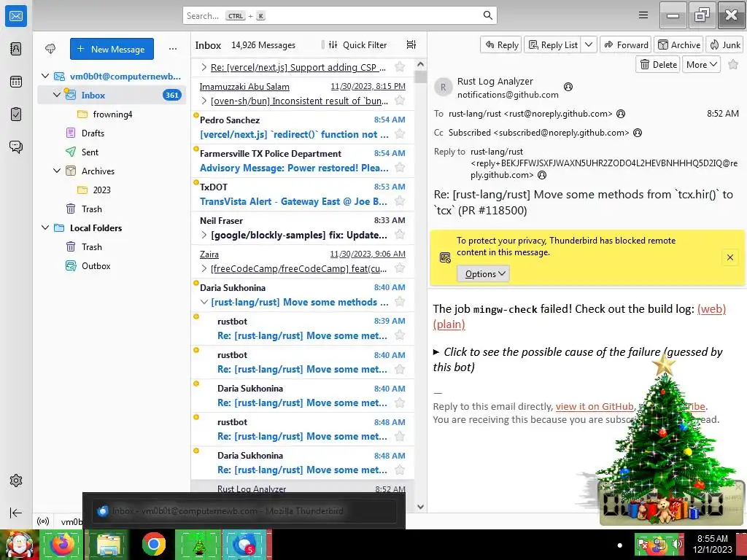Star the TxDOT TransVista Alert message

point(400,201)
